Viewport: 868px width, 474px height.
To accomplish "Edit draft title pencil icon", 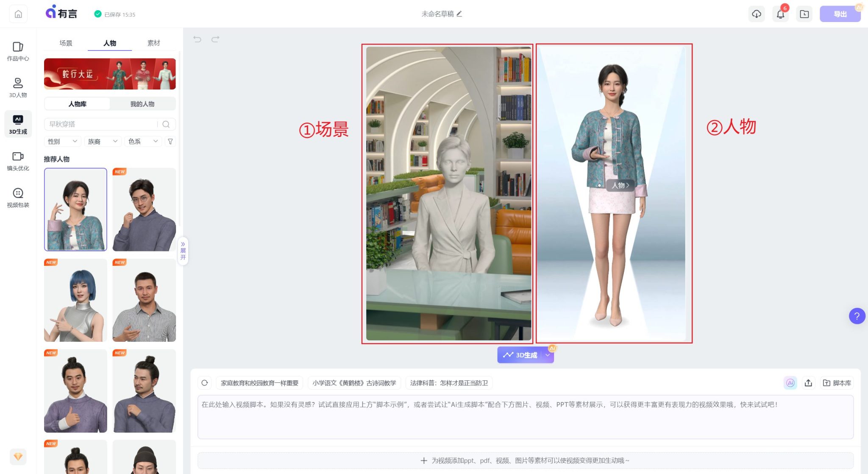I will tap(459, 14).
